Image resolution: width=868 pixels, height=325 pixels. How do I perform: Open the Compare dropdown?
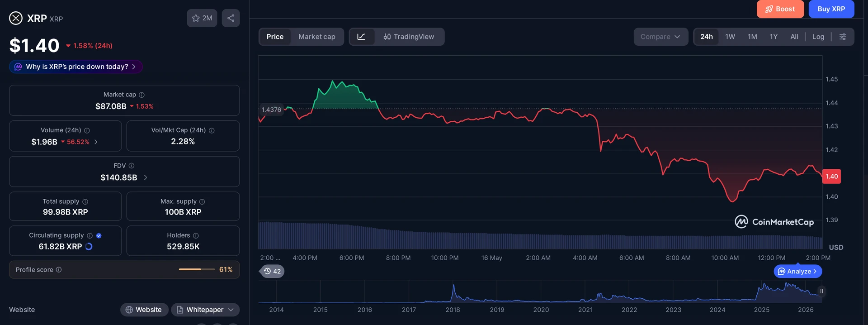[x=660, y=37]
